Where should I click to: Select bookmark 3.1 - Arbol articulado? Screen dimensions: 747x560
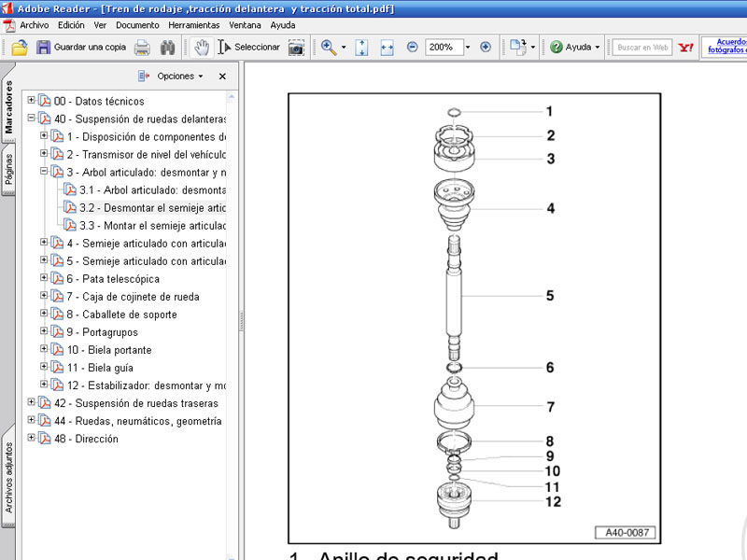pyautogui.click(x=152, y=190)
